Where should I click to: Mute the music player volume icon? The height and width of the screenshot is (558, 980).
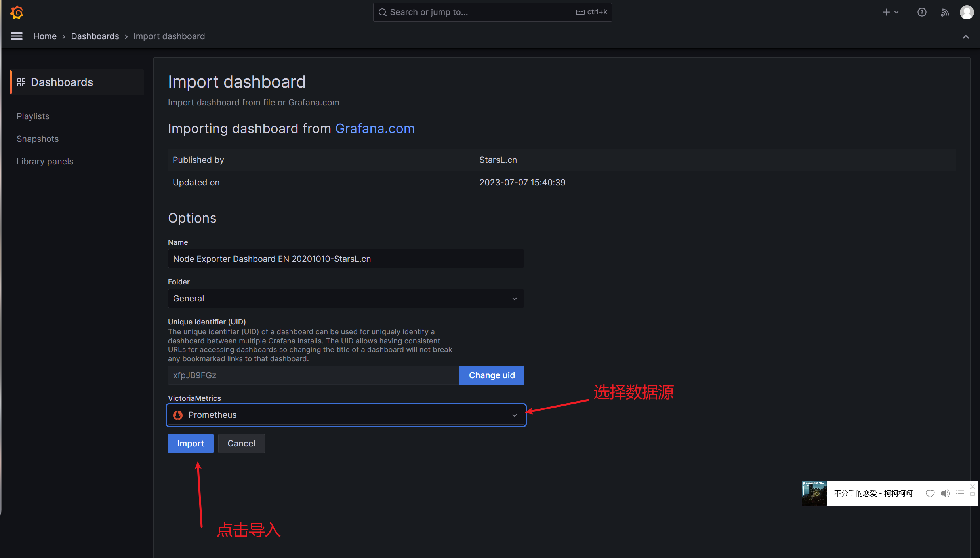[945, 493]
